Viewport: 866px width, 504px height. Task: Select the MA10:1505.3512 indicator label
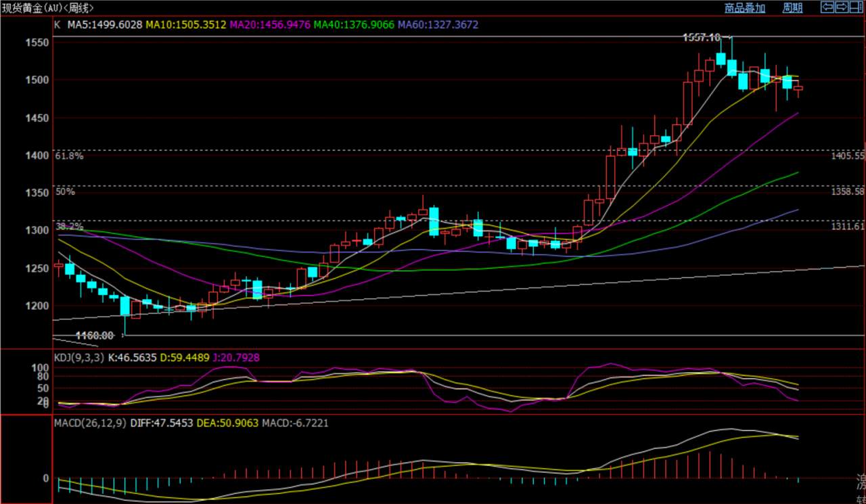[186, 24]
